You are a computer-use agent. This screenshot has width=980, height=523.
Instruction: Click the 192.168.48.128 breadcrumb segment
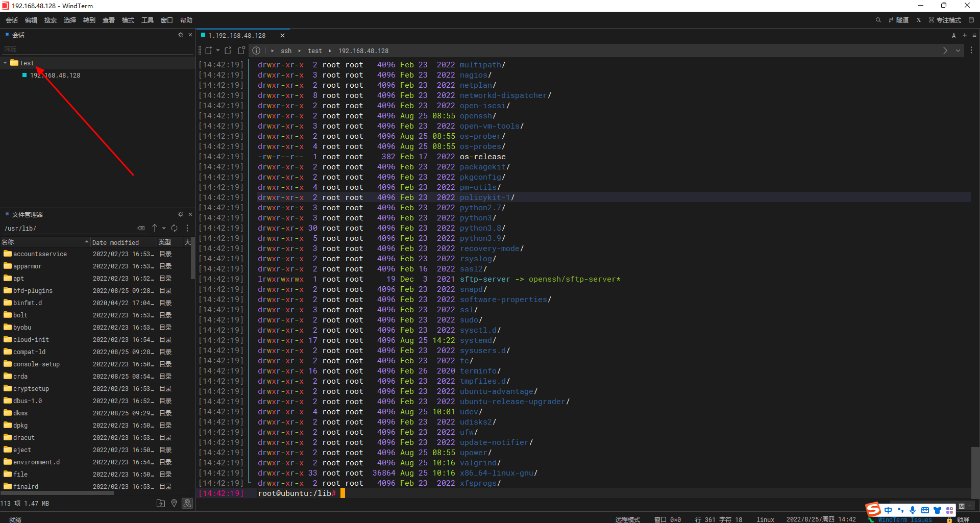pos(363,51)
